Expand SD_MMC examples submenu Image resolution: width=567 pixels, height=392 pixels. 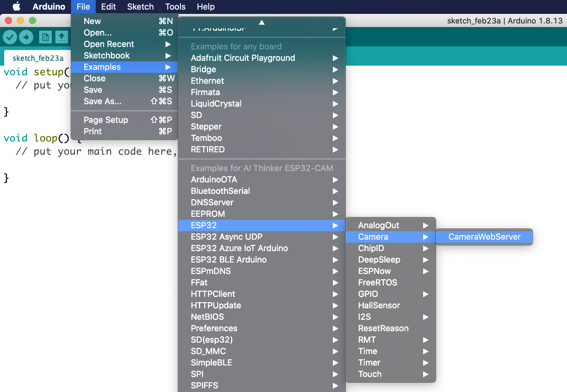tap(262, 351)
